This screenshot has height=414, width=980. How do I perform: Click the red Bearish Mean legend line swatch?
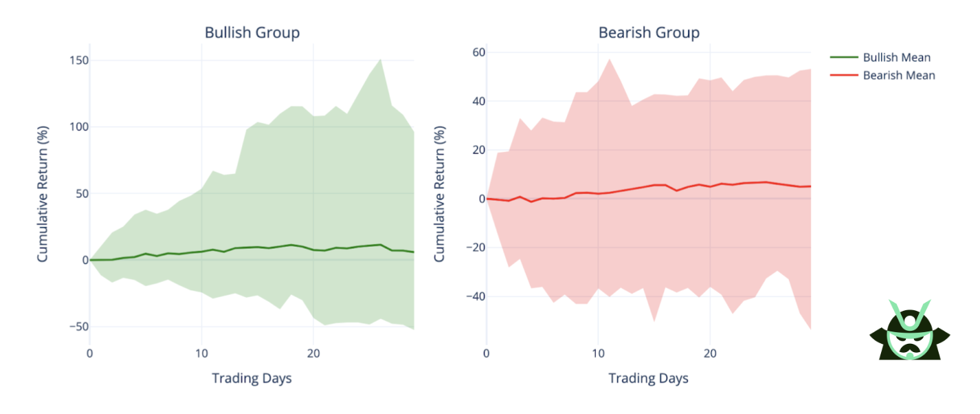coord(845,76)
